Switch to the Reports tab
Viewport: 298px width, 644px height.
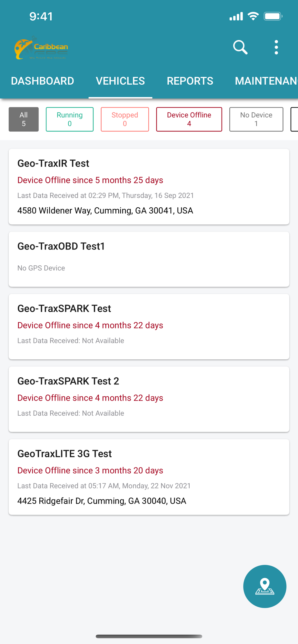click(190, 81)
